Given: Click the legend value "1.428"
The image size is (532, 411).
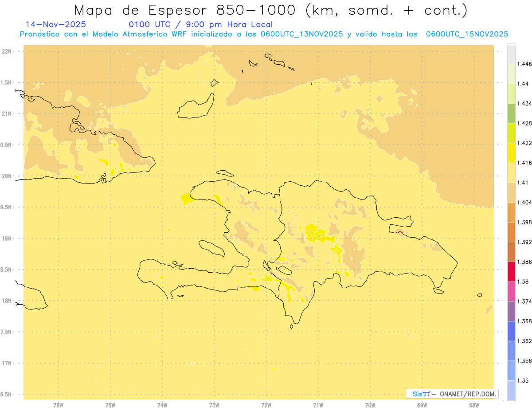Looking at the screenshot, I should [x=524, y=123].
